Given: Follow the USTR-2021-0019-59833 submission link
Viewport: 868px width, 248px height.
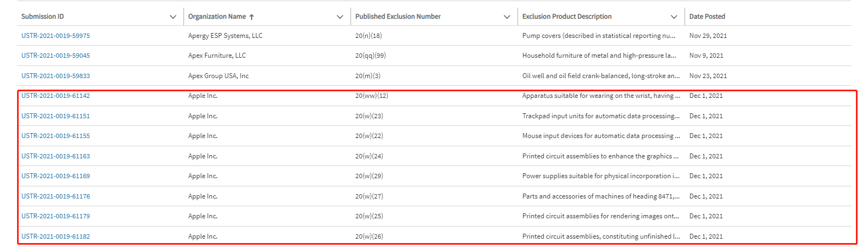Looking at the screenshot, I should tap(55, 76).
